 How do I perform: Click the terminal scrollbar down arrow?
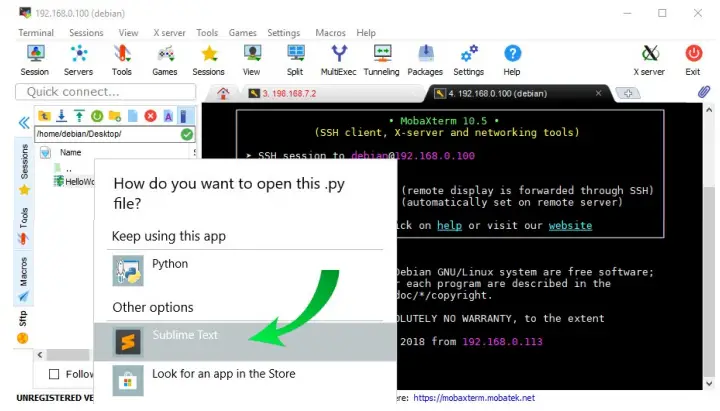coord(709,383)
